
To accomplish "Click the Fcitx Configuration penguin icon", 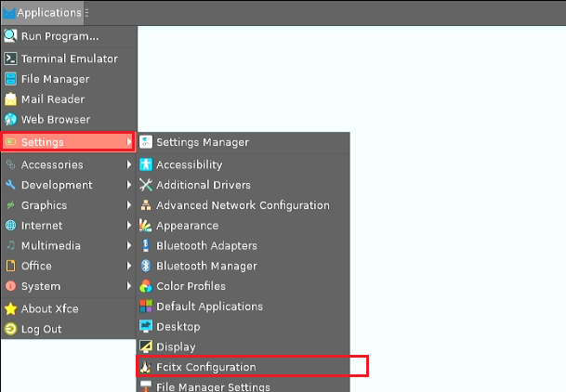I will (x=146, y=367).
